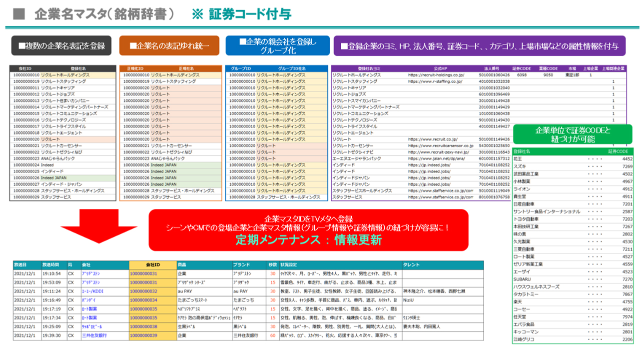Select the 花王 row in securities list

[x=573, y=159]
